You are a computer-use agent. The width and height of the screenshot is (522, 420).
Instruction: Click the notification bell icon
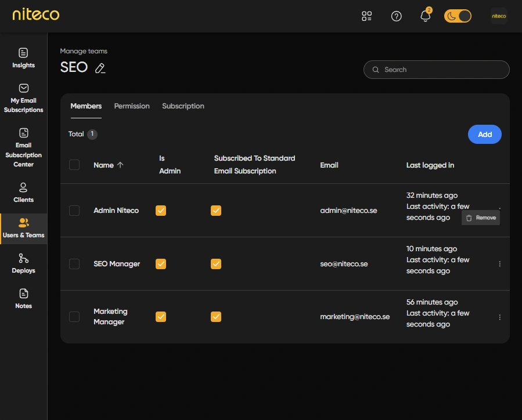pos(425,16)
